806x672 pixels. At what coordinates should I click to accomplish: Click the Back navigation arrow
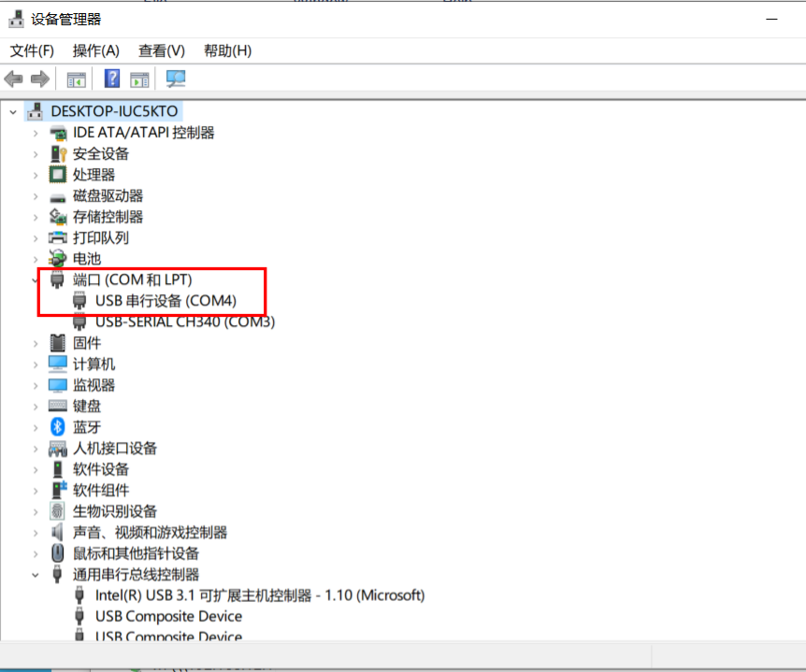(13, 79)
